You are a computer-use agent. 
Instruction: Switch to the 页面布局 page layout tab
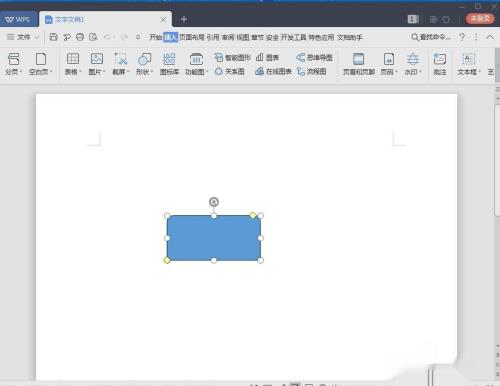coord(192,37)
